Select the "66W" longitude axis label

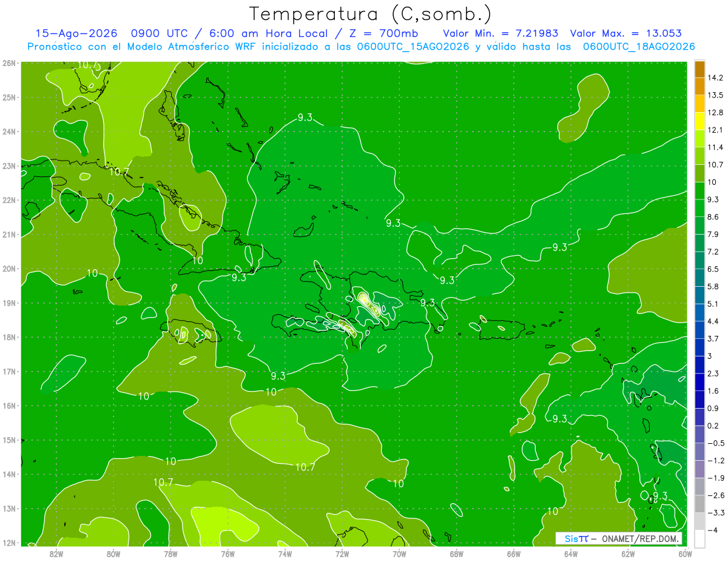pos(513,553)
